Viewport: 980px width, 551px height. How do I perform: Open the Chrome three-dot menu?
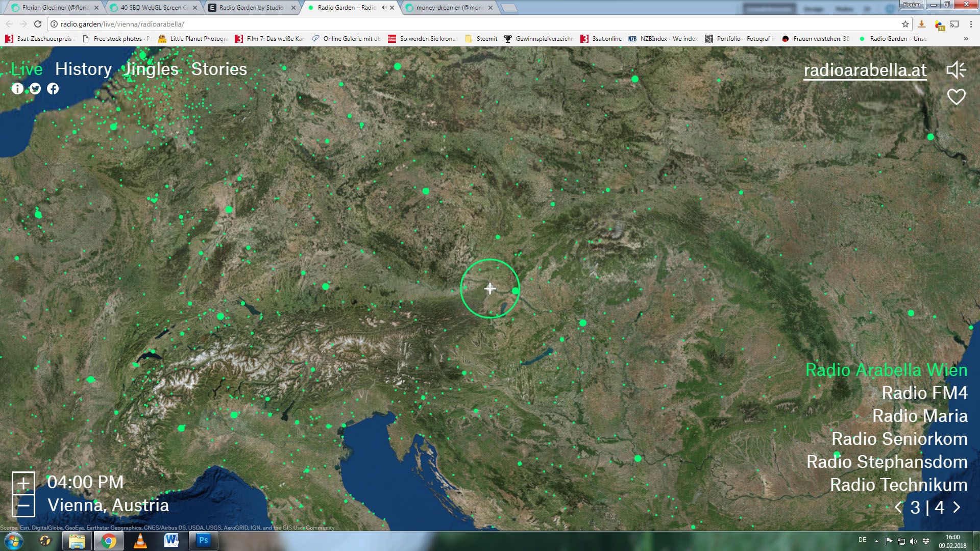pyautogui.click(x=971, y=24)
